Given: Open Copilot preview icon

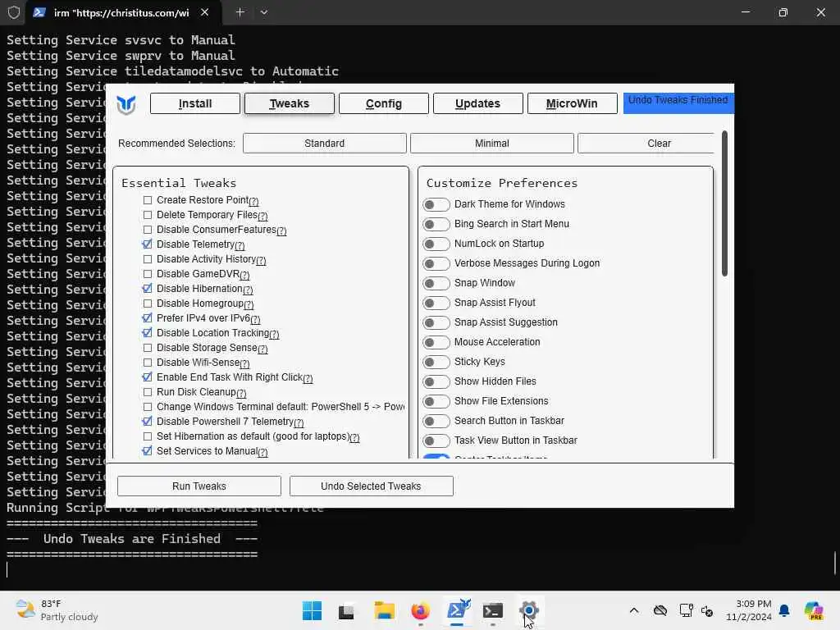Looking at the screenshot, I should 813,610.
